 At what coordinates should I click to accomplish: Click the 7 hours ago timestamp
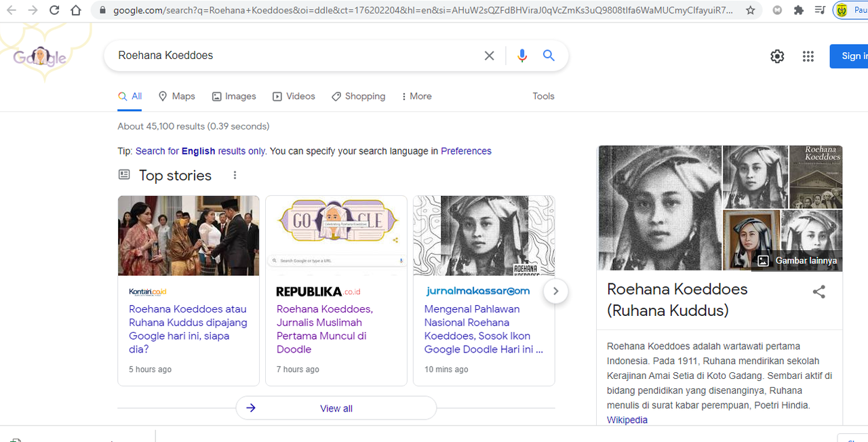pyautogui.click(x=298, y=369)
